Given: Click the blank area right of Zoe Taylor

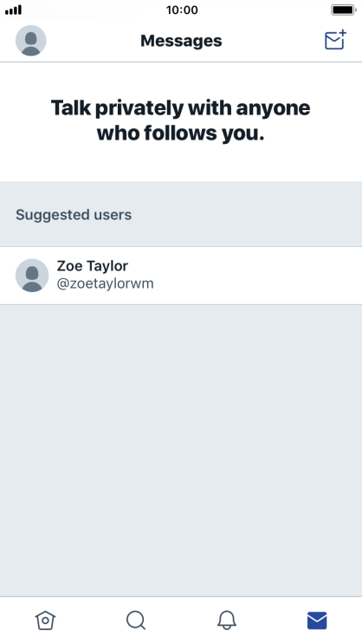Looking at the screenshot, I should [258, 276].
